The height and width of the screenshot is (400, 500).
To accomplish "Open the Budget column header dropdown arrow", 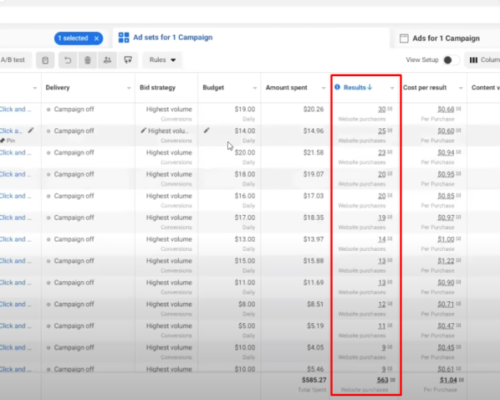I will tap(255, 88).
